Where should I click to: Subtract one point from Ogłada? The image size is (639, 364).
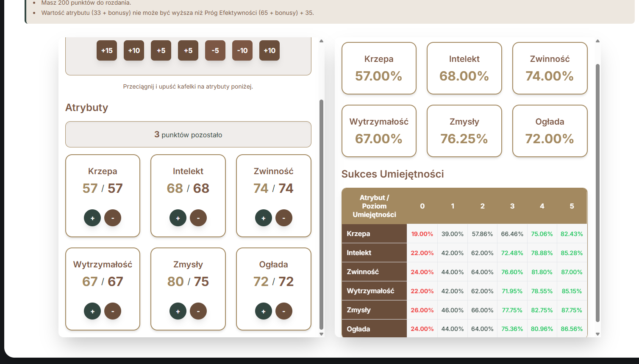click(x=284, y=311)
